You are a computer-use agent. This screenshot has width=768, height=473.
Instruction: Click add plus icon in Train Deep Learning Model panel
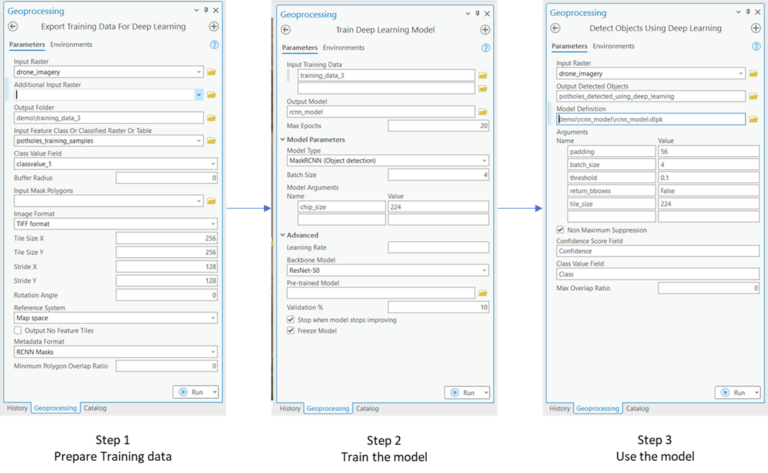click(485, 28)
